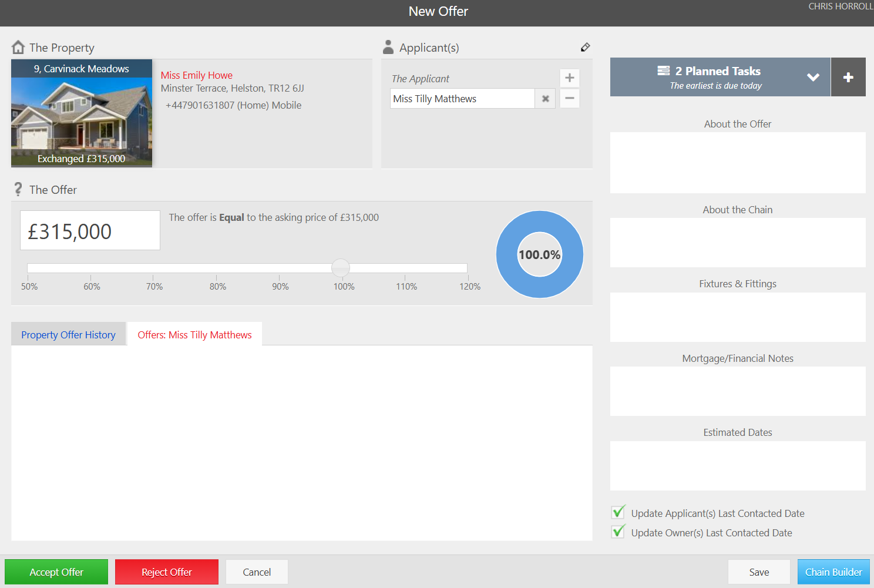Click the £315,000 offer amount field
This screenshot has height=588, width=874.
90,230
